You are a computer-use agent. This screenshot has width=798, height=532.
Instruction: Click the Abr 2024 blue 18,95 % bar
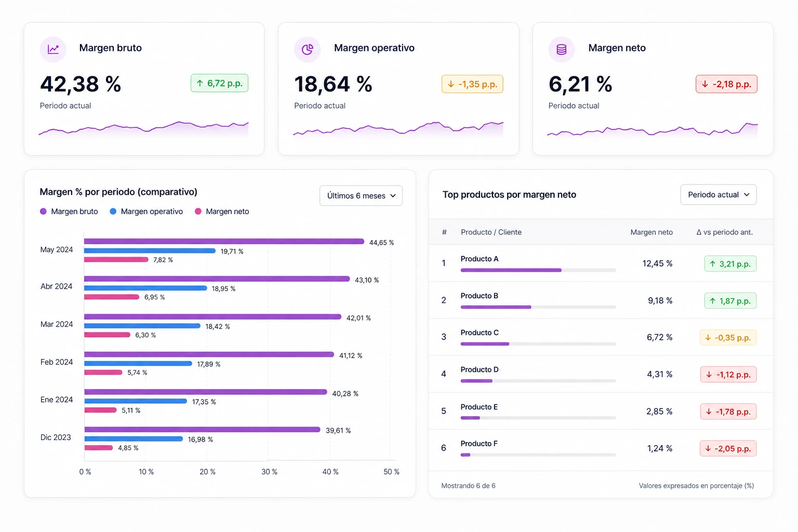coord(145,288)
